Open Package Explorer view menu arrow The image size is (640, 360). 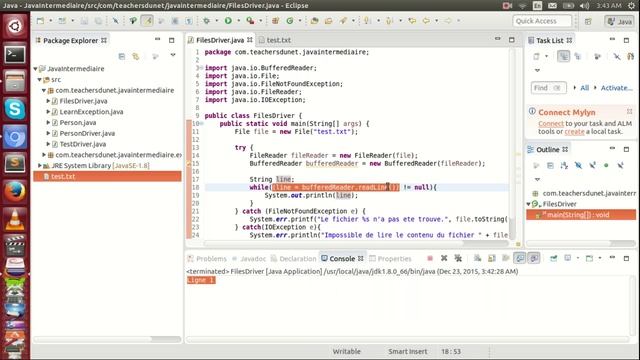[173, 55]
